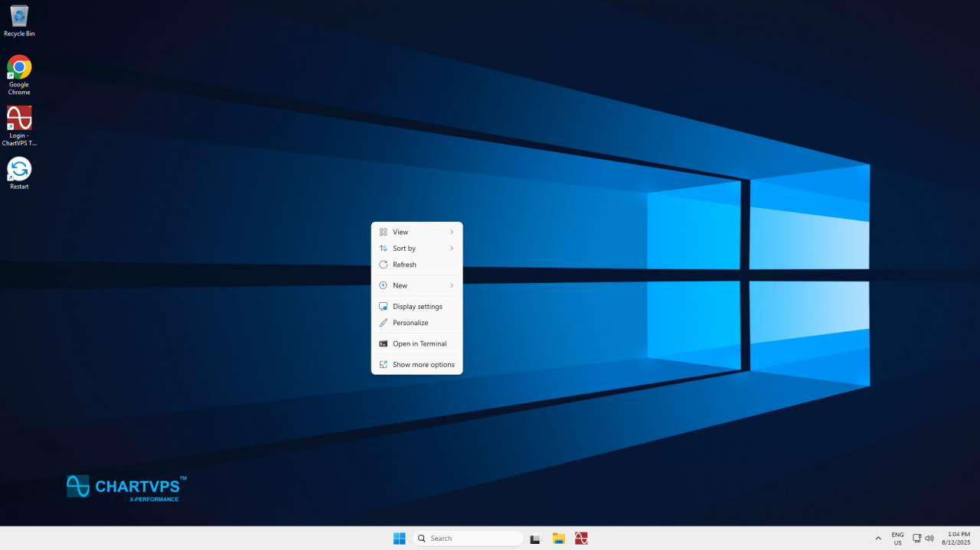Click the ChartVPS icon in the taskbar
The height and width of the screenshot is (550, 980).
click(582, 539)
